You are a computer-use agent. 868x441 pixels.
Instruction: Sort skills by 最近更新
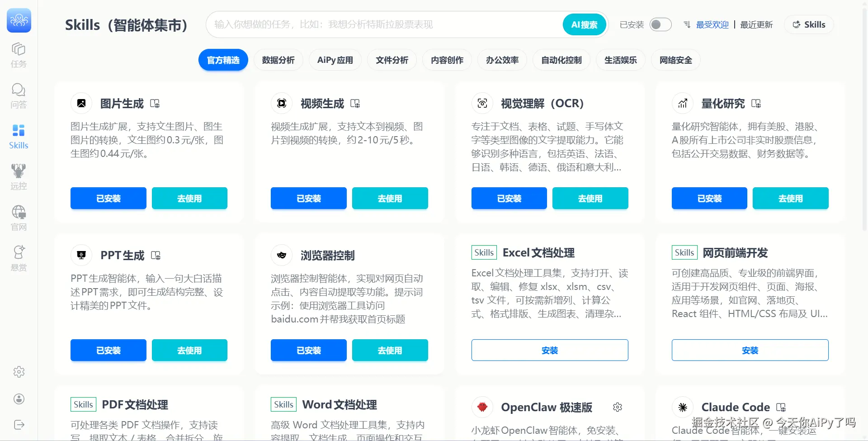click(756, 24)
